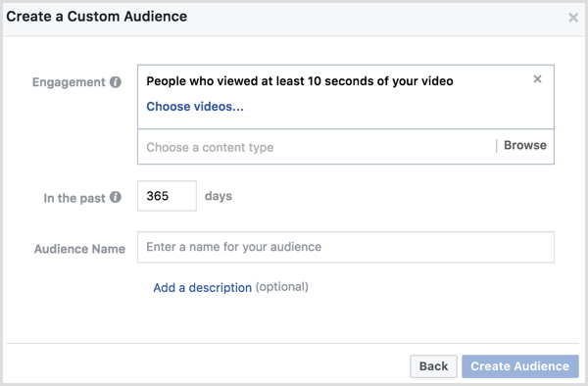Select the 365 days number field

tap(167, 196)
